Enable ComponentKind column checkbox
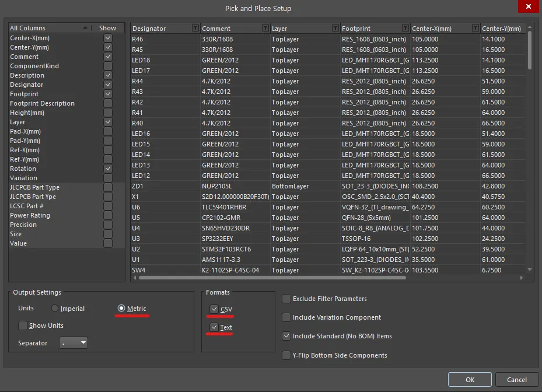This screenshot has width=542, height=392. [x=108, y=66]
